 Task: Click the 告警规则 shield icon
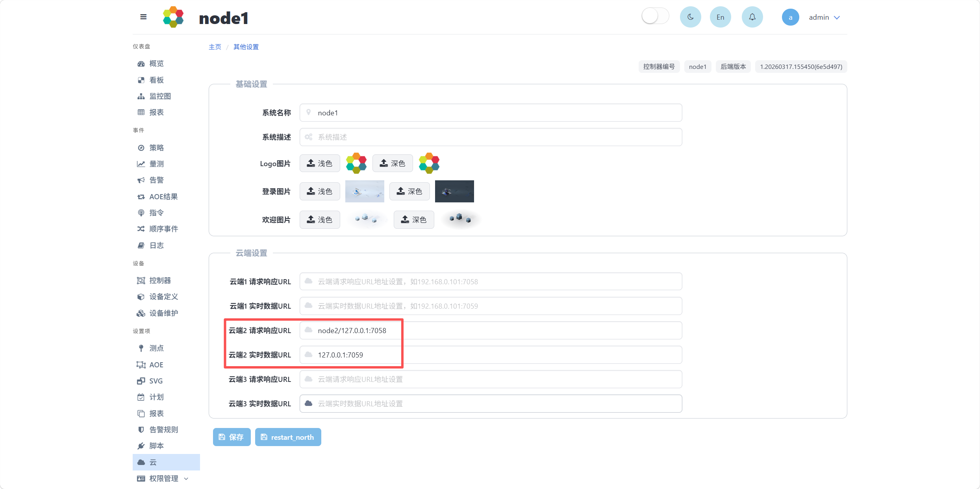click(141, 430)
